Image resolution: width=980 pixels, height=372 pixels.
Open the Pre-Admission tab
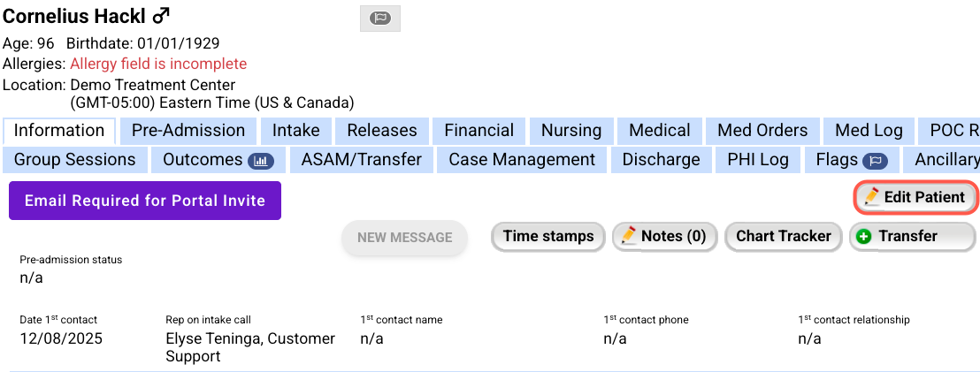point(188,131)
